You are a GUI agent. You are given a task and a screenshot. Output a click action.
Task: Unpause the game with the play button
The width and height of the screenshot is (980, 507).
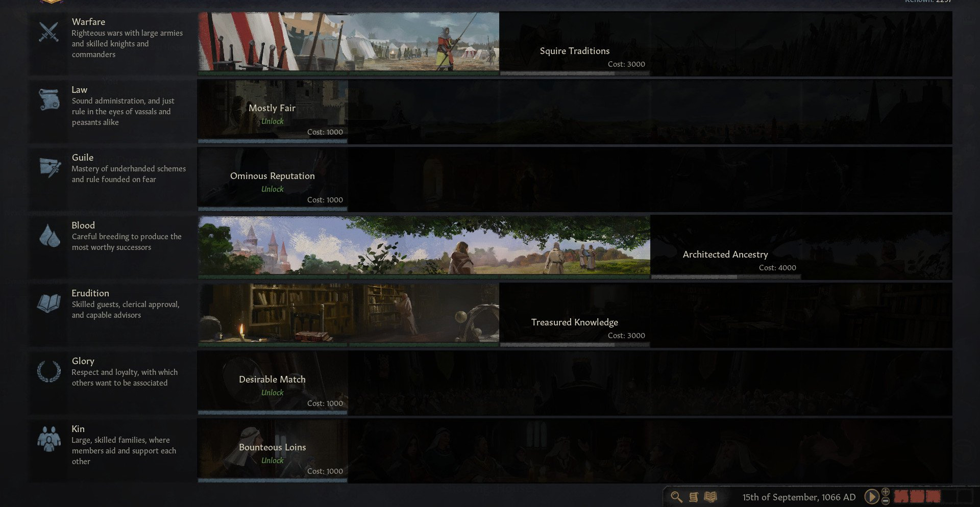(x=871, y=496)
